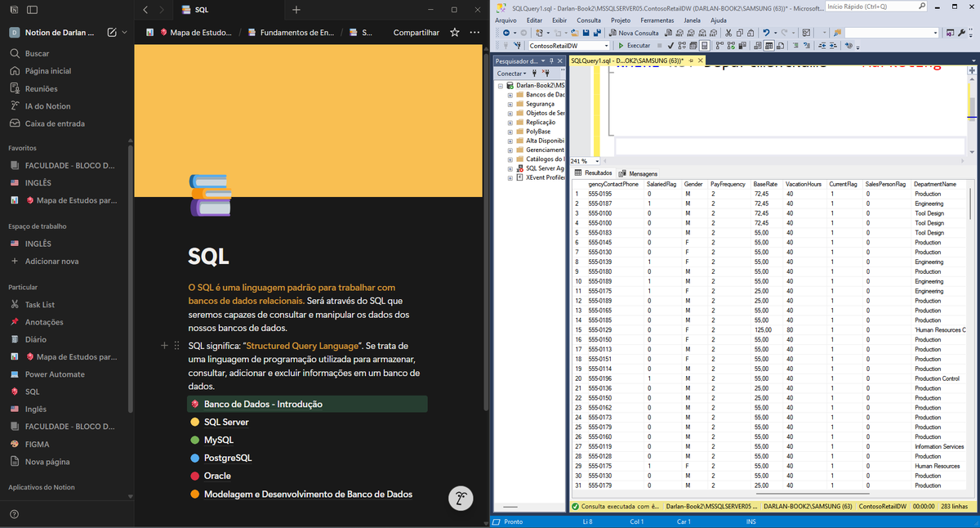Open the Notion page options ellipsis menu
The image size is (980, 528).
[474, 33]
